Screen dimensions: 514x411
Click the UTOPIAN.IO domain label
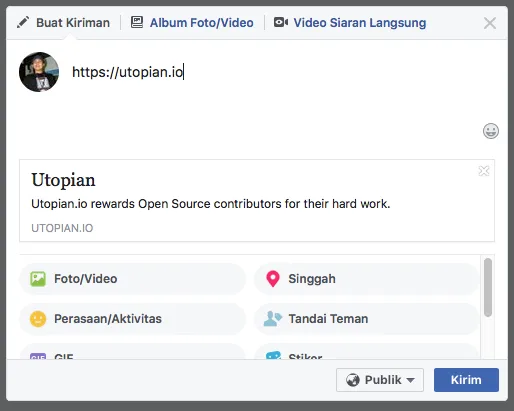coord(62,228)
